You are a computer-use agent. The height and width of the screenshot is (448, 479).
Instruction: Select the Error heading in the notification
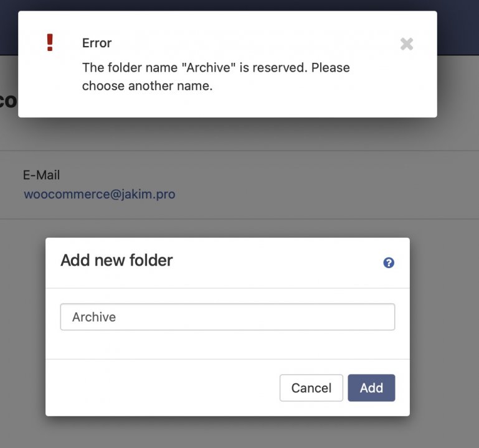[97, 43]
